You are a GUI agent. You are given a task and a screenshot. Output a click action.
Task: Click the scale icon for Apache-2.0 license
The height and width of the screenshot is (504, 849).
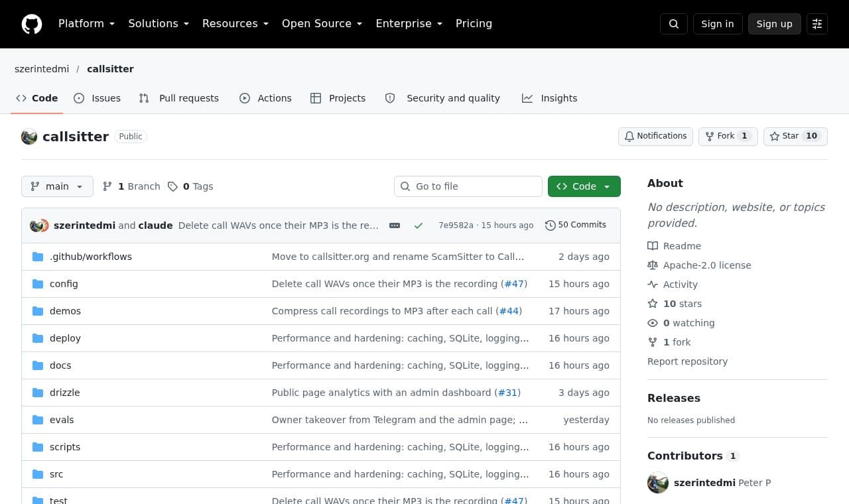(653, 265)
